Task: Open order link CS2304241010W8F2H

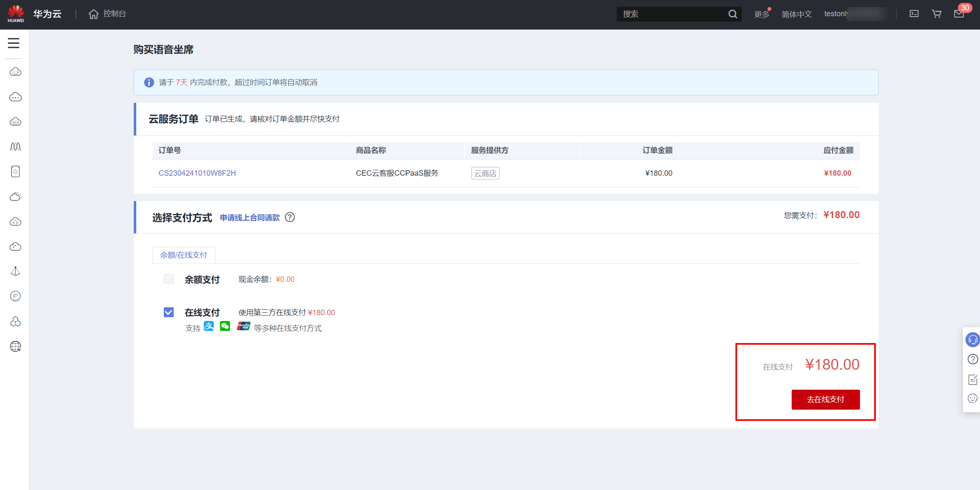Action: click(x=197, y=173)
